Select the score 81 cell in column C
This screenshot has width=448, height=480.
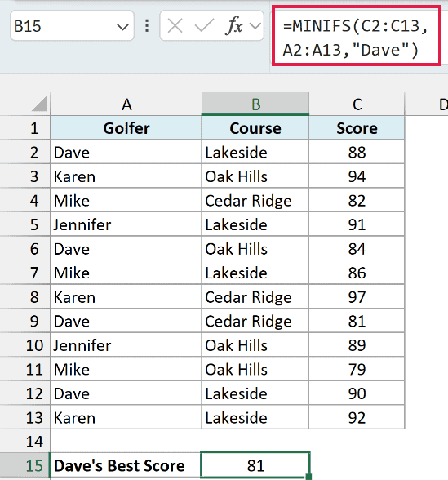point(357,321)
